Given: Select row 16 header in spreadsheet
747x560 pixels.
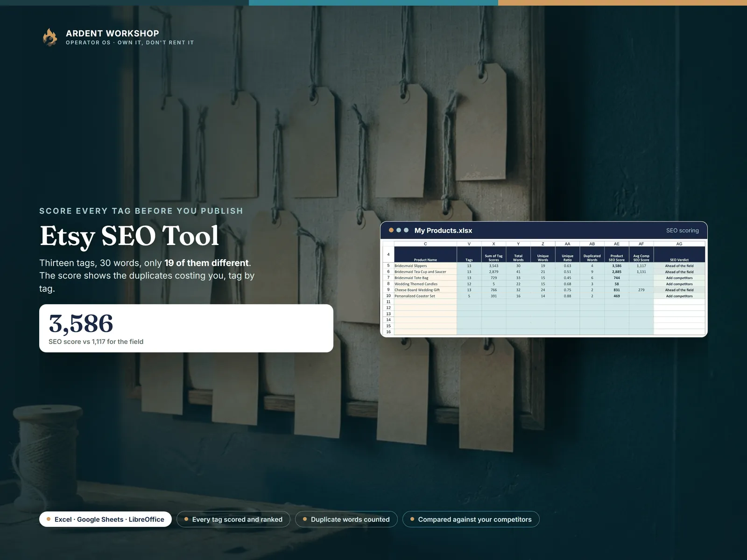Looking at the screenshot, I should pos(388,332).
